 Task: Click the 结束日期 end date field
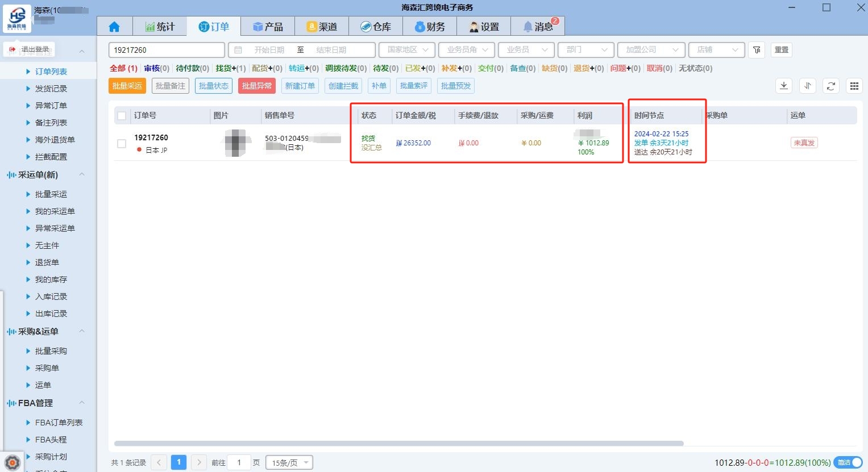coord(331,50)
